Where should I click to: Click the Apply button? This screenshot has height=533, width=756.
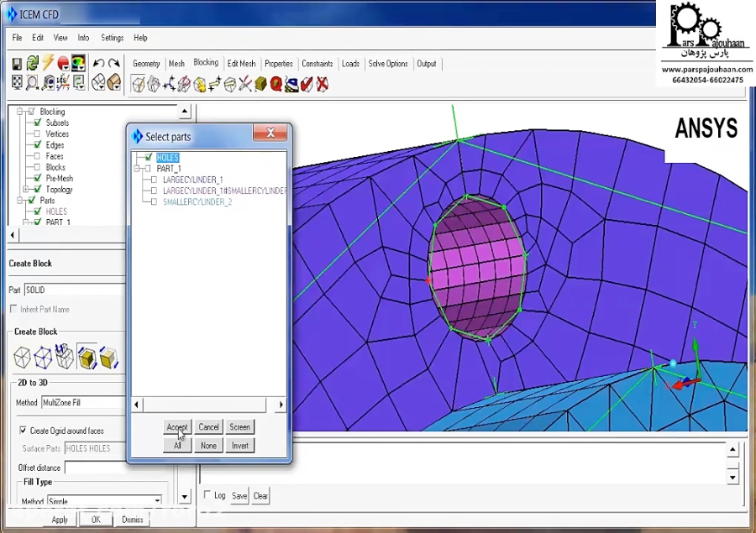click(60, 520)
